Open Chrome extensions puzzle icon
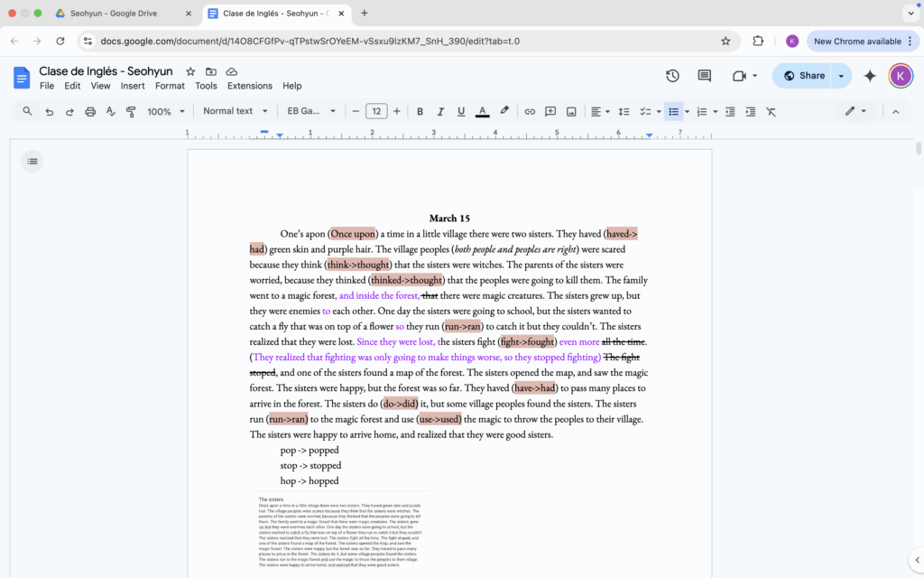This screenshot has width=924, height=578. [x=758, y=42]
